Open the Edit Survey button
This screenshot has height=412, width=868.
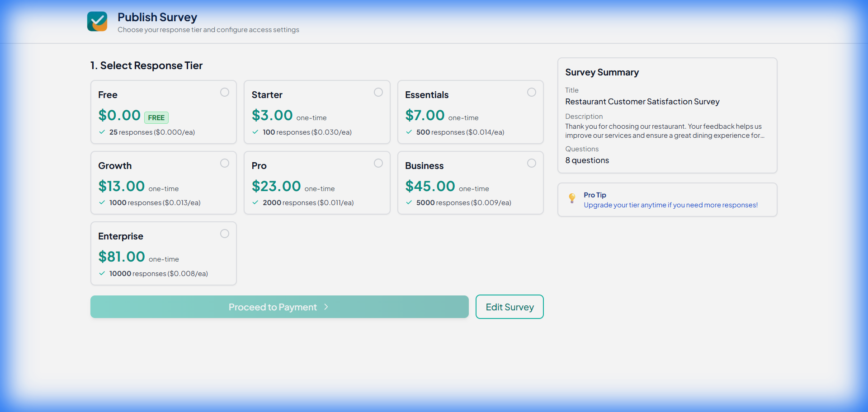[509, 307]
